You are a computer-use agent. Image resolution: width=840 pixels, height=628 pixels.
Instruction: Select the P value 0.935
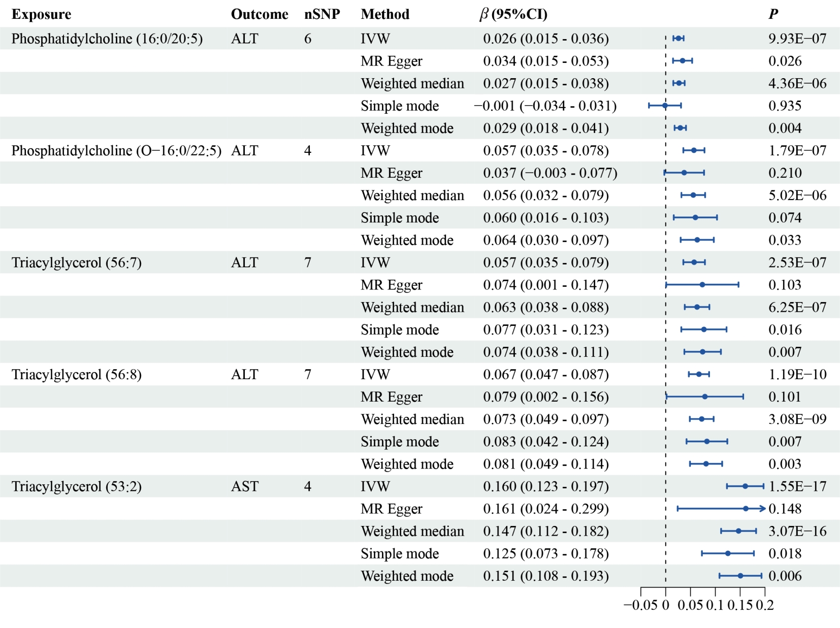(785, 106)
